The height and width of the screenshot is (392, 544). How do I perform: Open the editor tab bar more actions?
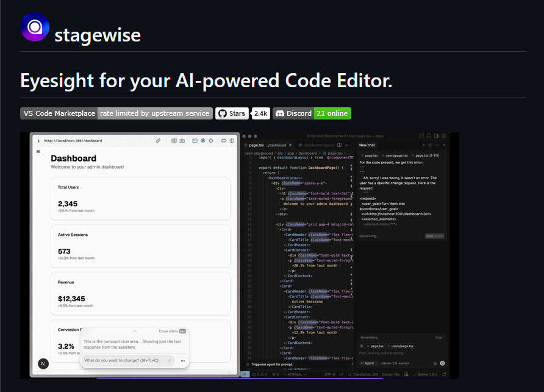347,145
